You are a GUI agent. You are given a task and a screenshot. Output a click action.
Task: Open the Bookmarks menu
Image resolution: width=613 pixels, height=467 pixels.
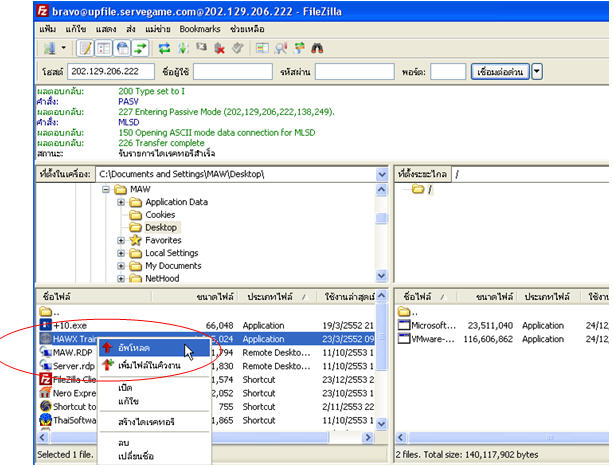tap(200, 29)
